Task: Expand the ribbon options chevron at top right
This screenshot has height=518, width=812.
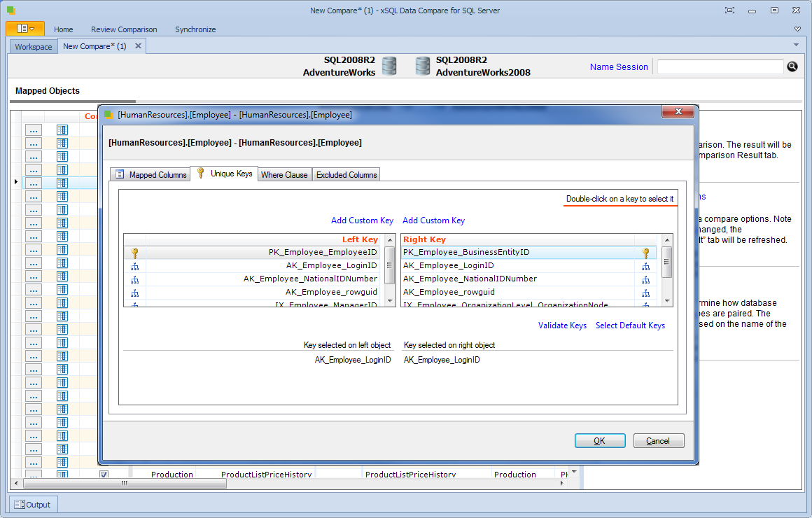Action: pos(797,29)
